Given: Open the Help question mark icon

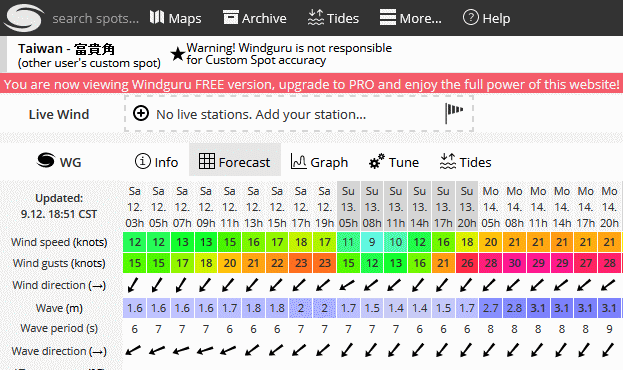Looking at the screenshot, I should 471,17.
